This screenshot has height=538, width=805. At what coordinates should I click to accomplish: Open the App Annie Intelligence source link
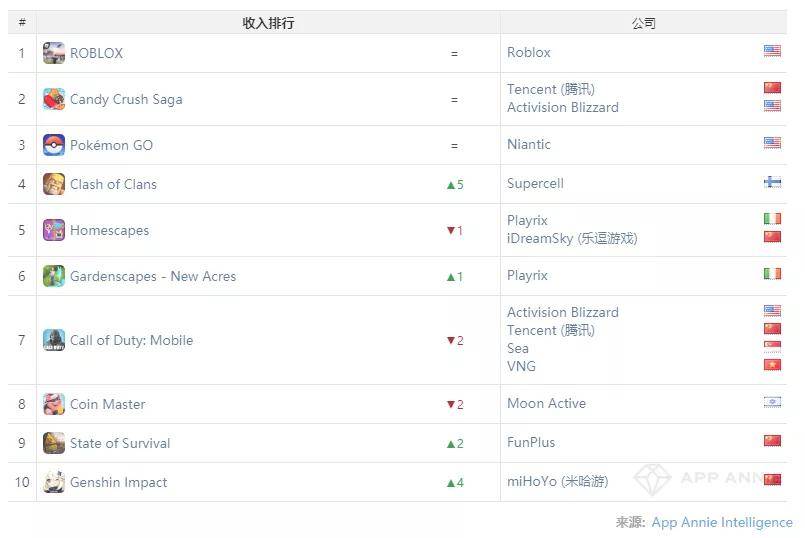point(722,522)
